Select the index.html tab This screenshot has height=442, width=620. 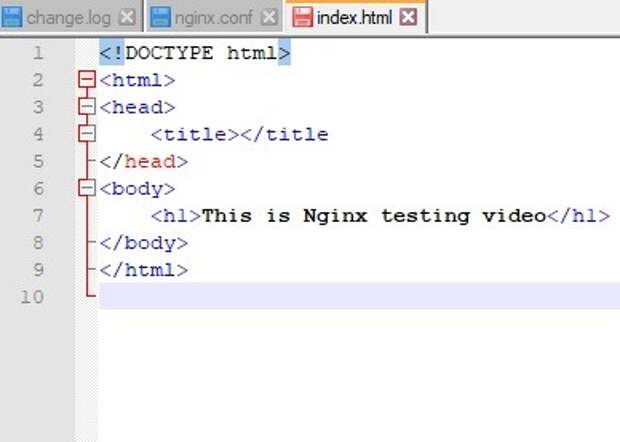tap(356, 17)
